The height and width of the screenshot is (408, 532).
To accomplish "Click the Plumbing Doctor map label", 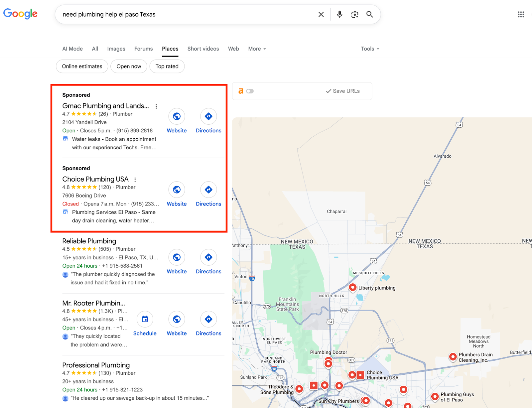I will [x=329, y=352].
